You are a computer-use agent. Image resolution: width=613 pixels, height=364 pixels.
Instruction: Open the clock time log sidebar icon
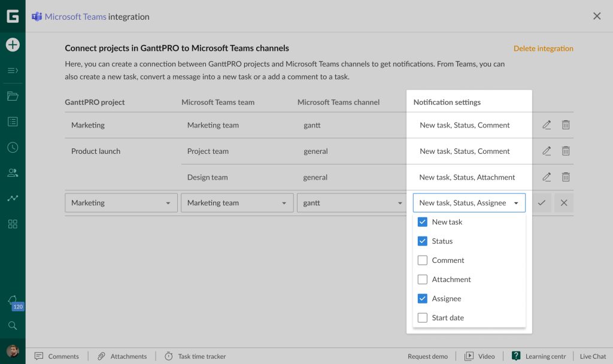(x=13, y=147)
